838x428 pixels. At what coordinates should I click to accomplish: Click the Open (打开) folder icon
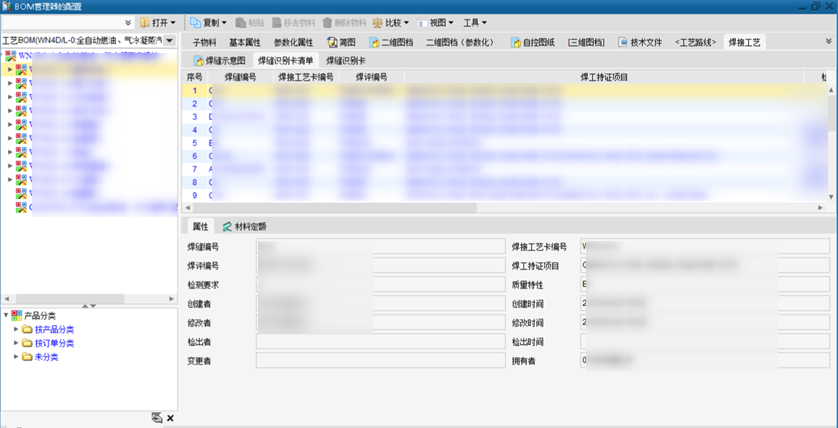pyautogui.click(x=144, y=22)
